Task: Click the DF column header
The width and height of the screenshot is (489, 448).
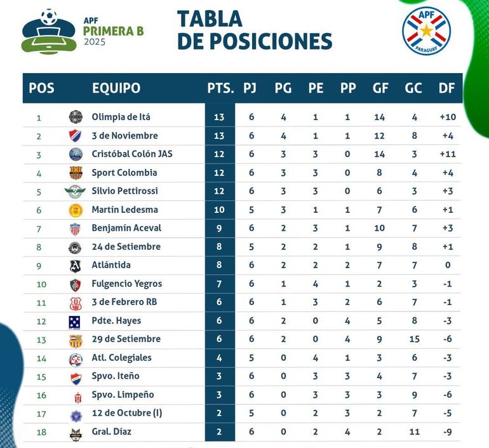Action: click(x=446, y=88)
